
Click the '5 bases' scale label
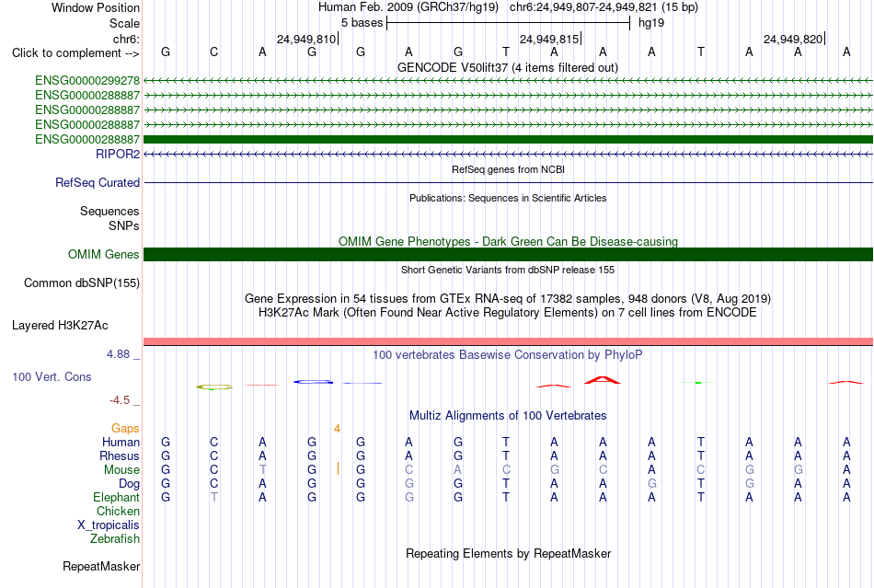pyautogui.click(x=362, y=23)
